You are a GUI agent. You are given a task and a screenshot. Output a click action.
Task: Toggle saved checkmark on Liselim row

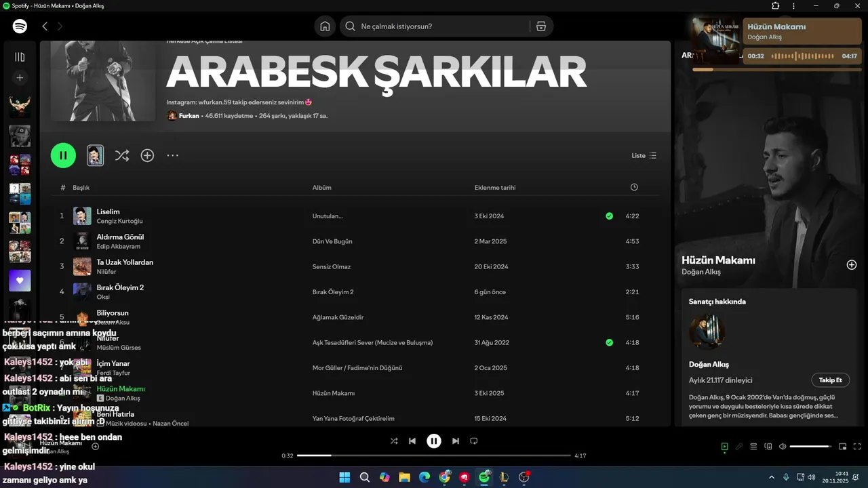click(609, 216)
